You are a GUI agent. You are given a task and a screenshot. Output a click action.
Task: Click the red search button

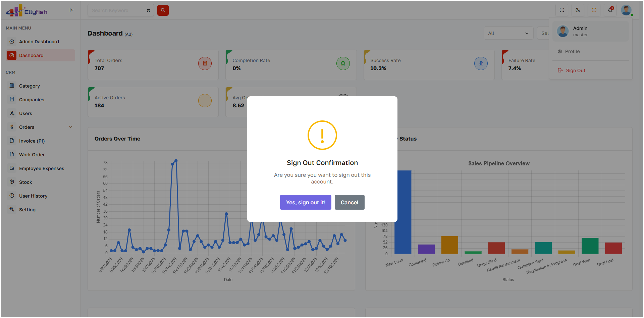163,10
